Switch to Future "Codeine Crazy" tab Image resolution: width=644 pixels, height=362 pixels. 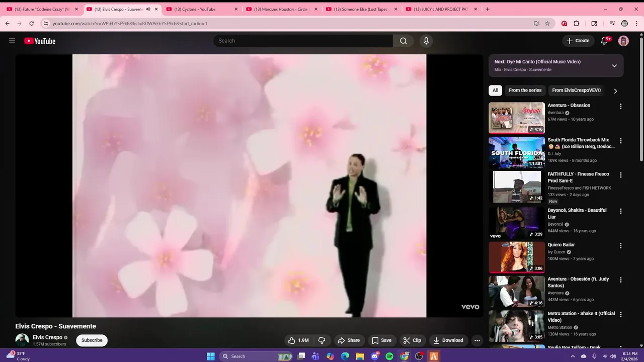point(41,9)
